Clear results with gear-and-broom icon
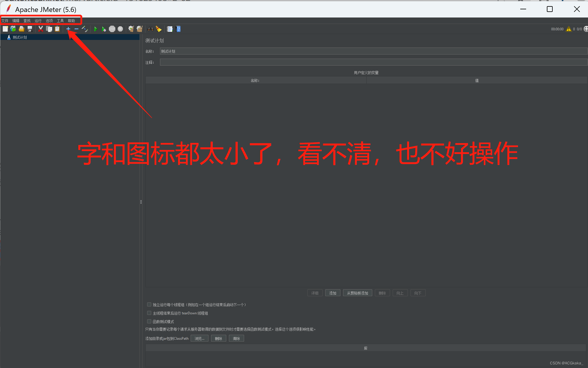 click(x=131, y=29)
